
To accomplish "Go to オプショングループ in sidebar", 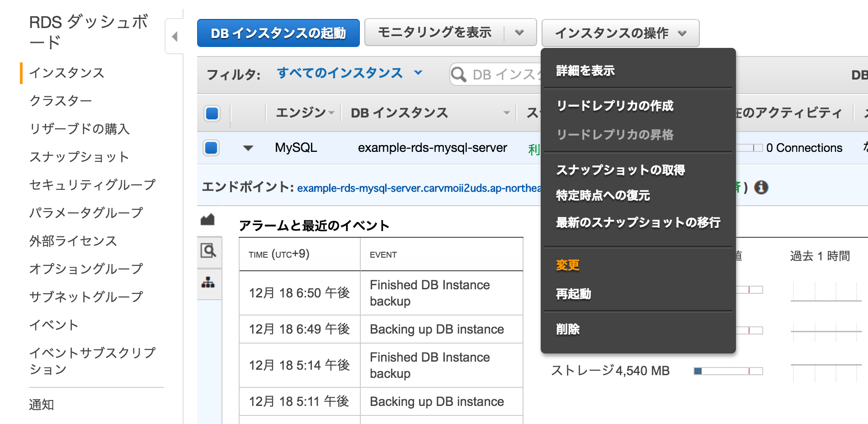I will [86, 269].
